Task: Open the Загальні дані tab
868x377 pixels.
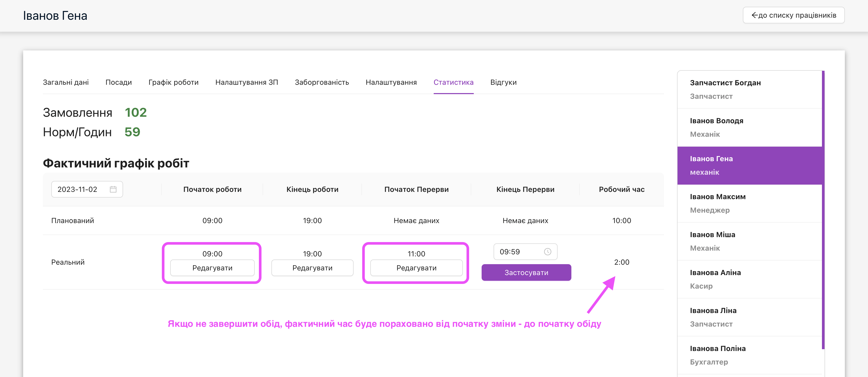Action: (x=66, y=82)
